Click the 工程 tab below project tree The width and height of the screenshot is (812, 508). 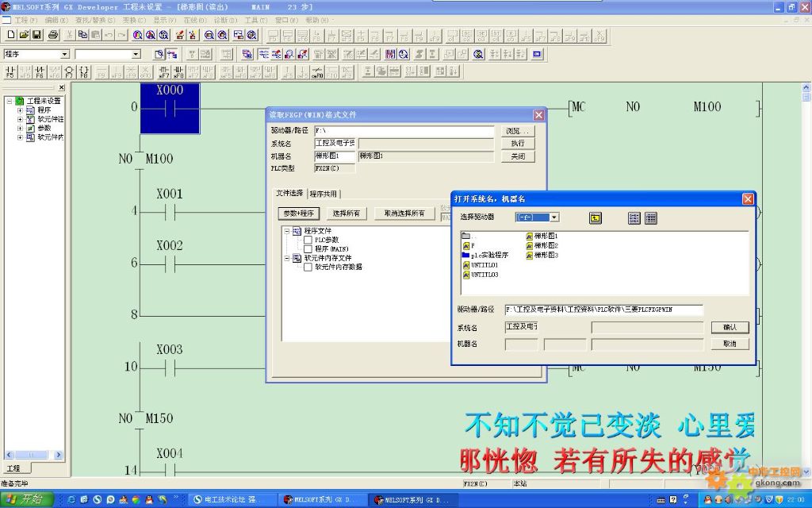(14, 468)
